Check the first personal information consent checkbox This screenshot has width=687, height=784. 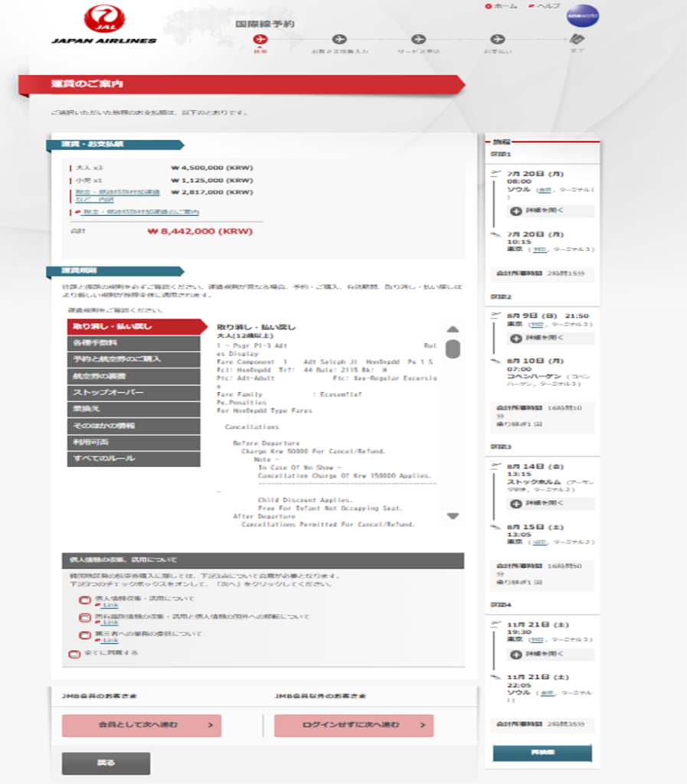point(84,600)
